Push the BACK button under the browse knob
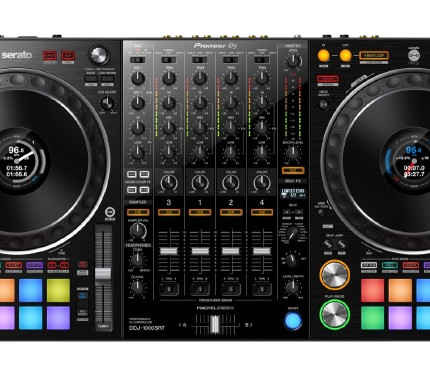Screen dimensions: 430x372 click(90, 79)
